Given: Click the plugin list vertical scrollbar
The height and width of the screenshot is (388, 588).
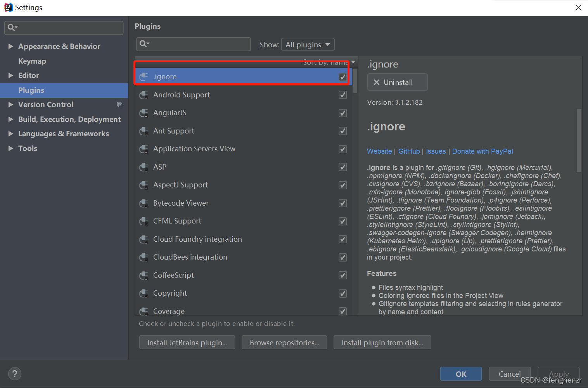Looking at the screenshot, I should 355,81.
